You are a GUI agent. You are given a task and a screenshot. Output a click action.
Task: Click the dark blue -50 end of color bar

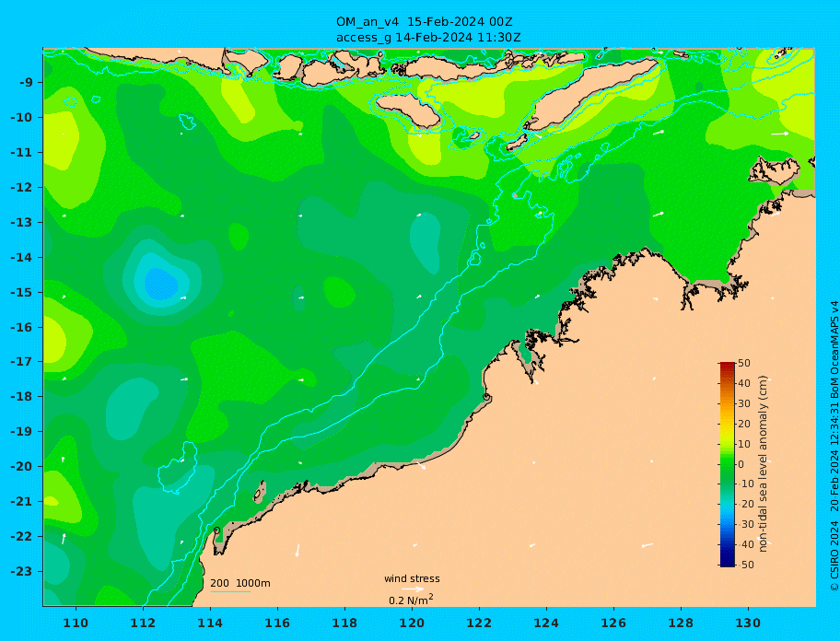click(x=727, y=564)
